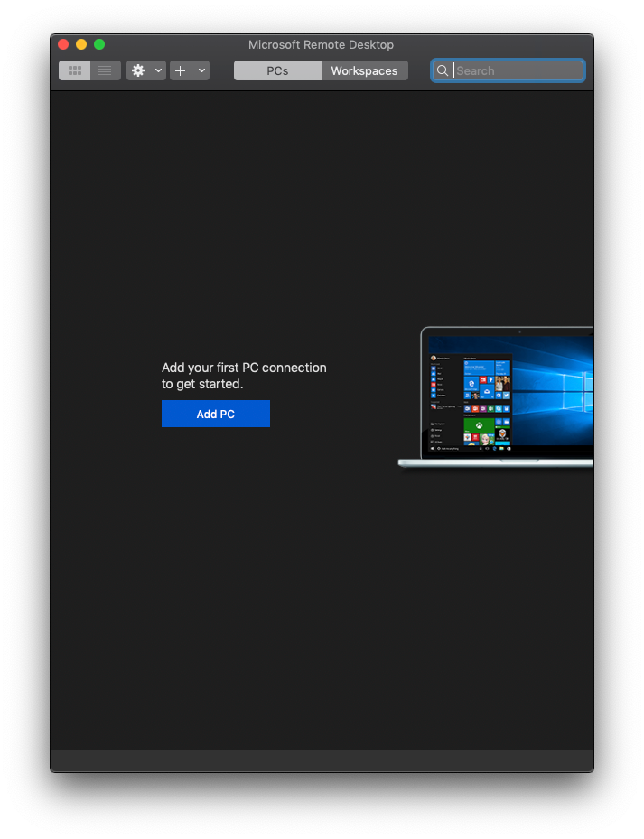Click the bottom status bar of the window
The height and width of the screenshot is (839, 644).
(322, 760)
